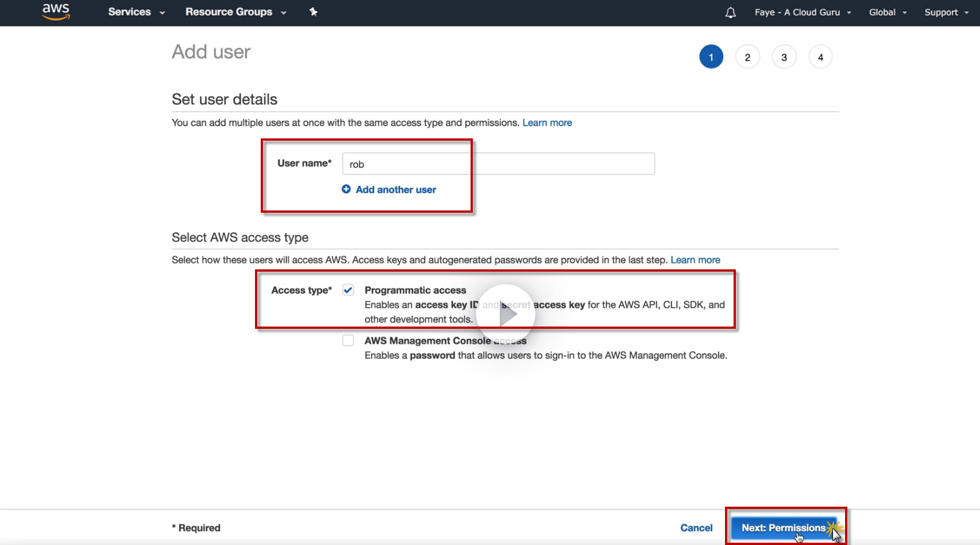This screenshot has width=980, height=545.
Task: Click wizard step 1 circle
Action: (x=711, y=57)
